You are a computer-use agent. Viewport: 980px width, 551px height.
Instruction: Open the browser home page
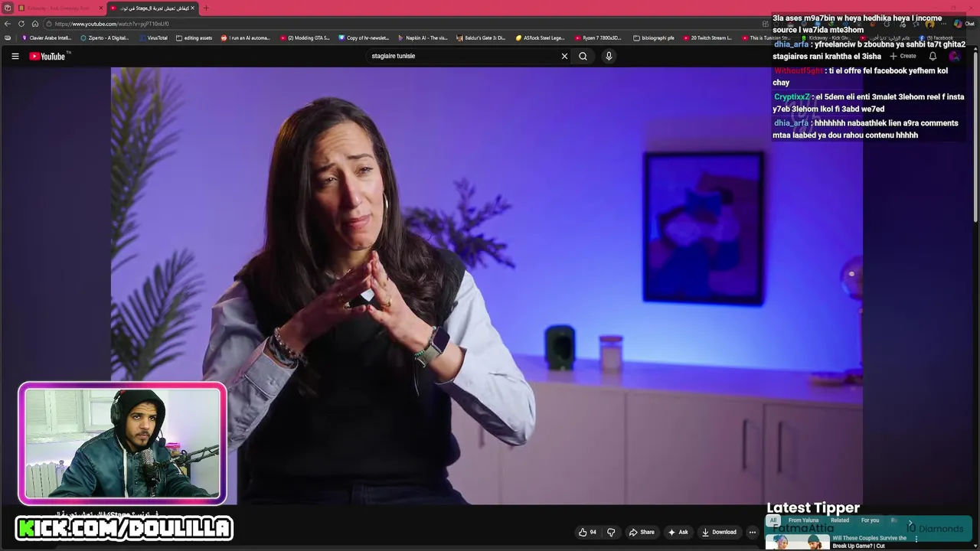pyautogui.click(x=34, y=24)
